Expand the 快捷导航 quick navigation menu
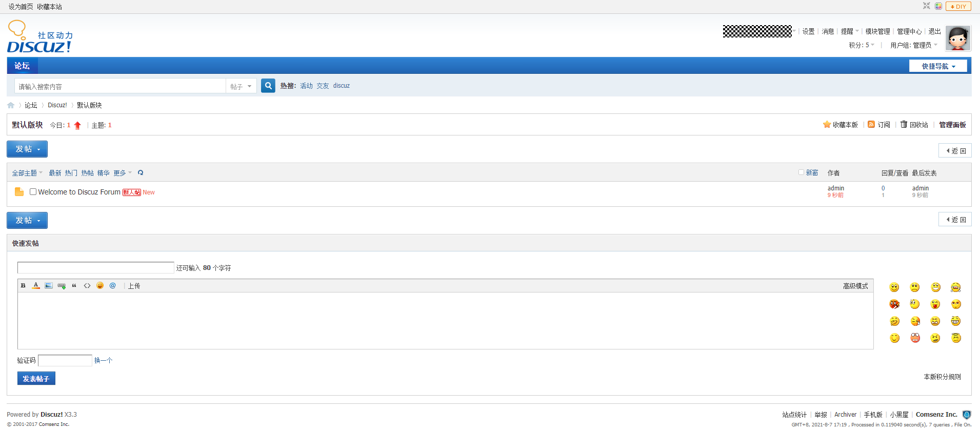 tap(938, 66)
